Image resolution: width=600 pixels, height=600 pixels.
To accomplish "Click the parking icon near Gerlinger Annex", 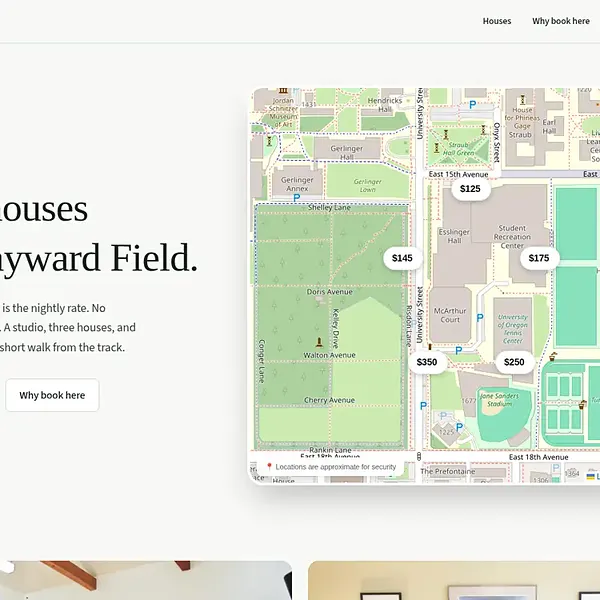I will pyautogui.click(x=297, y=198).
